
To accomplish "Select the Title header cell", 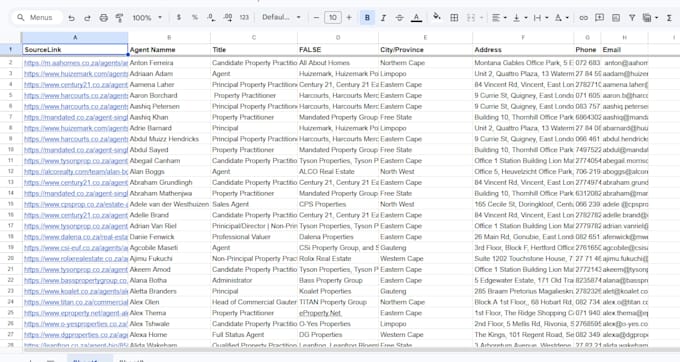I will coord(254,49).
